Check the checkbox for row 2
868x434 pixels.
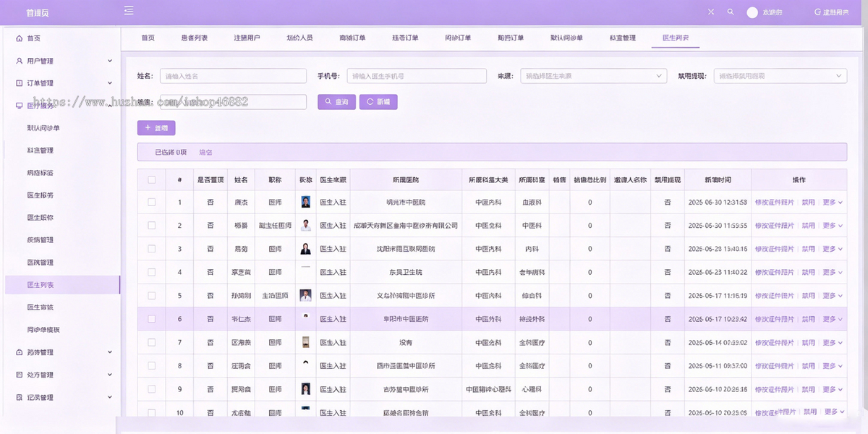pyautogui.click(x=151, y=226)
